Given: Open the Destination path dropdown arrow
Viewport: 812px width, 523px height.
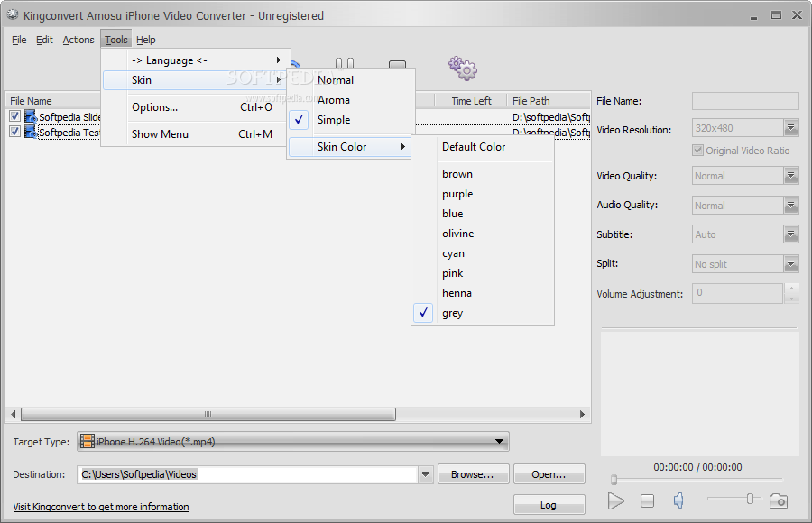Looking at the screenshot, I should [x=425, y=473].
